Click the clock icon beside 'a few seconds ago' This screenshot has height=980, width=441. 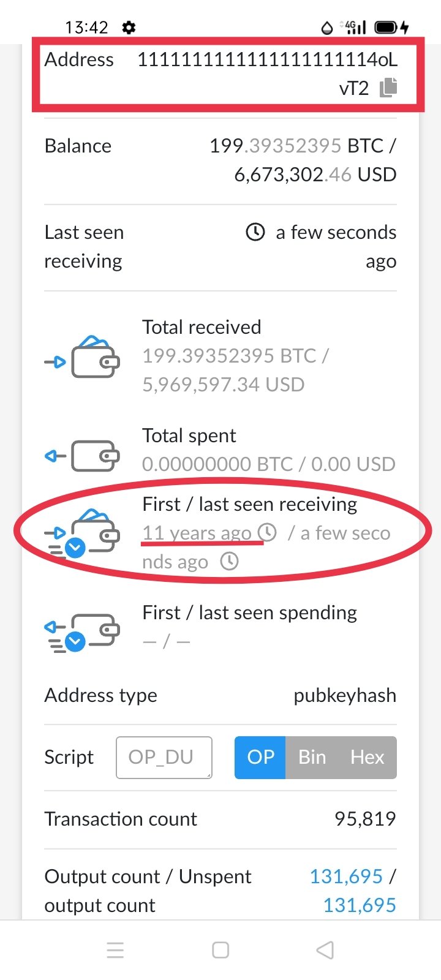(255, 232)
